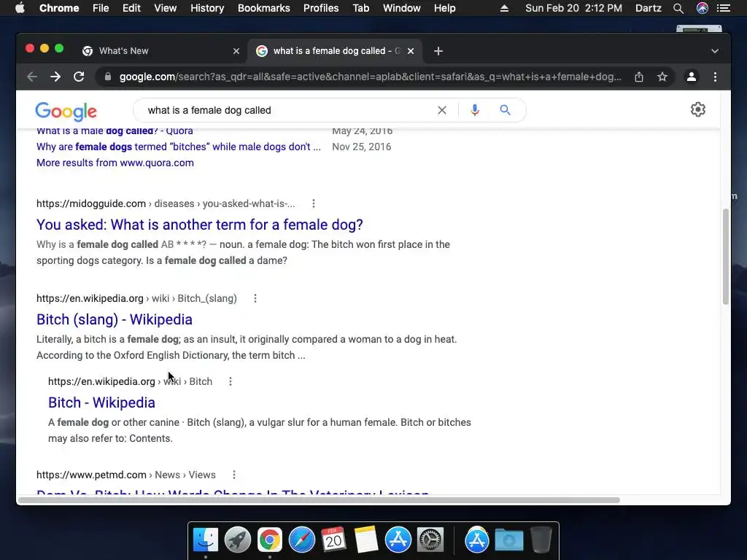Open options dots for petmd.com result
The image size is (747, 560).
234,475
